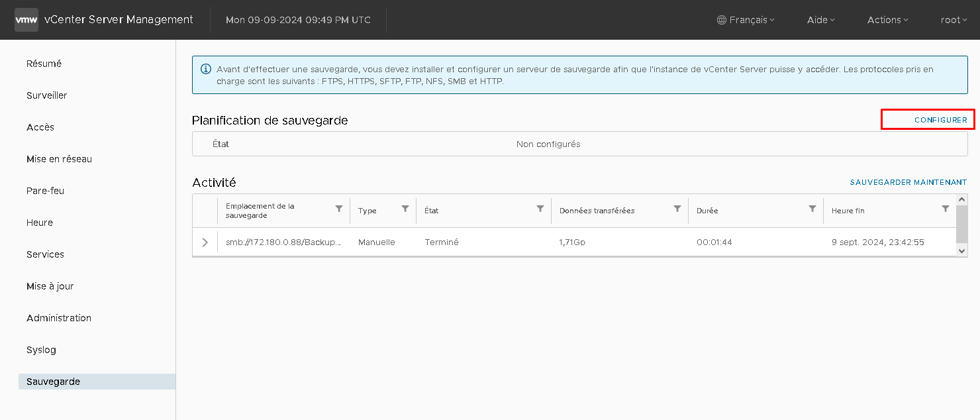Click SAUVEGARDER MAINTENANT
This screenshot has height=420, width=980.
point(908,182)
